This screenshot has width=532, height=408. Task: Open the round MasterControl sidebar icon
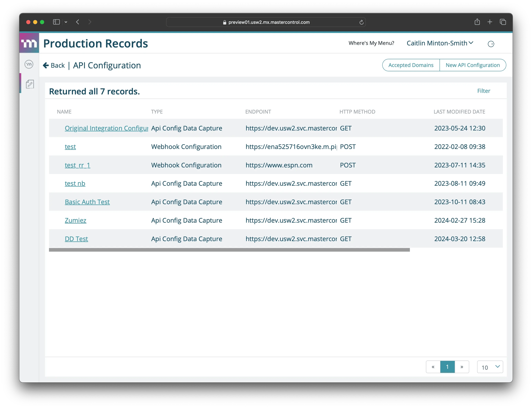coord(29,64)
